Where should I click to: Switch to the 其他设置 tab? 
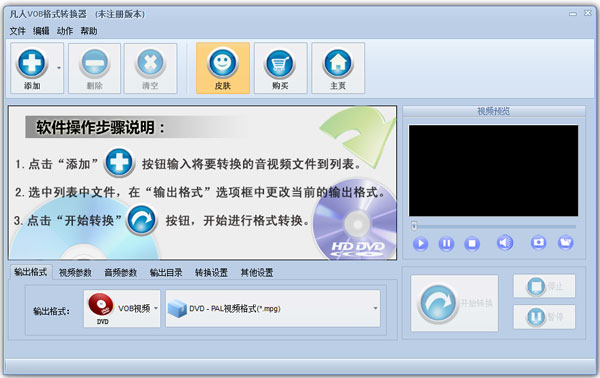(257, 272)
